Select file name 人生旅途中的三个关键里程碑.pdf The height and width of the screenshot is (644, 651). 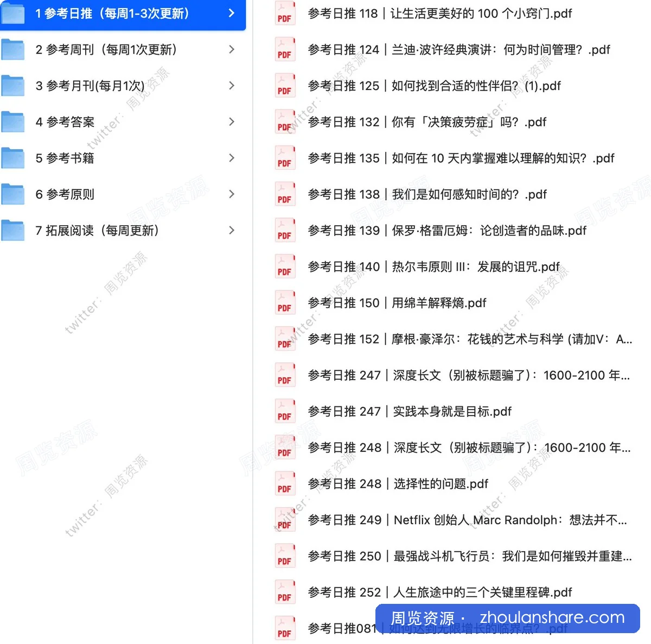[483, 592]
